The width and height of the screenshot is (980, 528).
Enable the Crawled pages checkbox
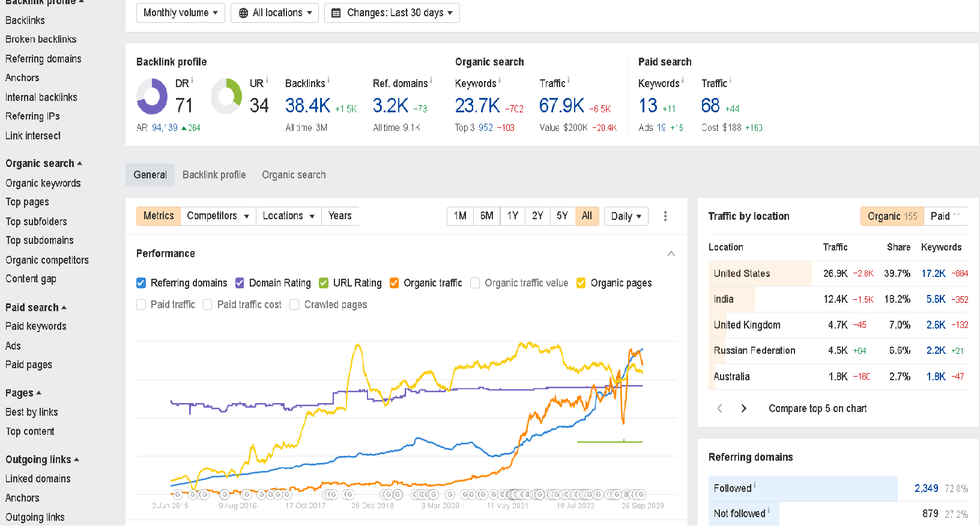tap(294, 305)
